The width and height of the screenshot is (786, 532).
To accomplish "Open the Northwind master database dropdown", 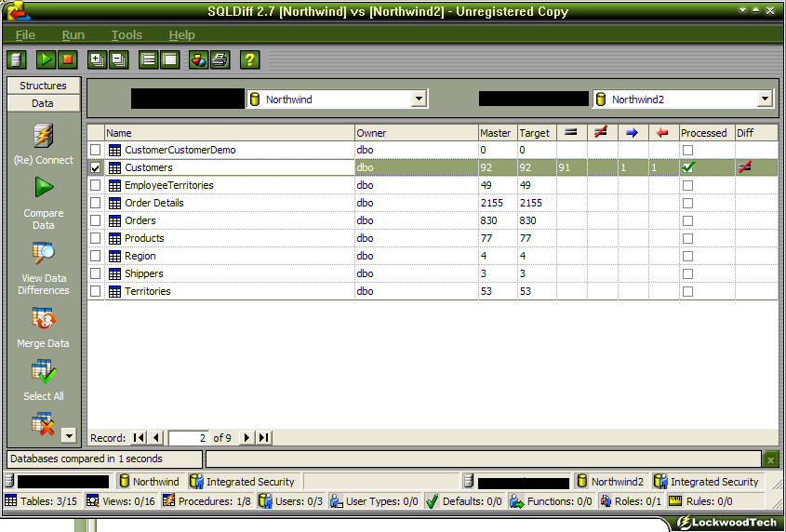I will coord(419,99).
